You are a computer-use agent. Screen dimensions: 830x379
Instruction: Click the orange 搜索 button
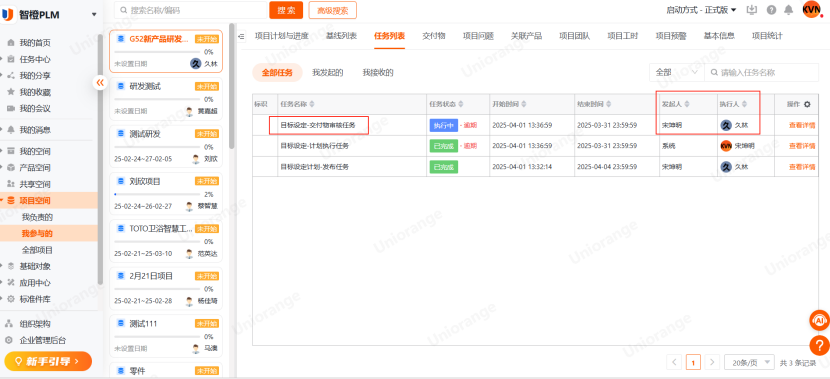tap(286, 10)
